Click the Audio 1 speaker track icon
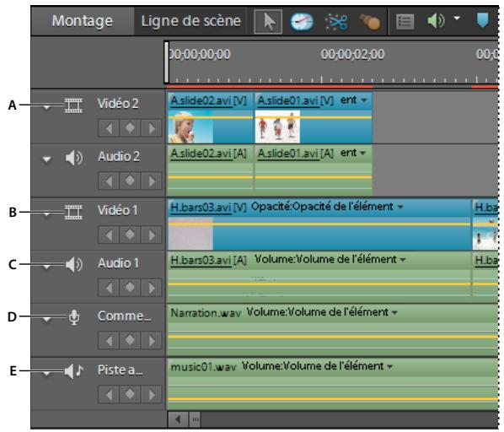Screen dimensions: 504x432 [x=74, y=264]
